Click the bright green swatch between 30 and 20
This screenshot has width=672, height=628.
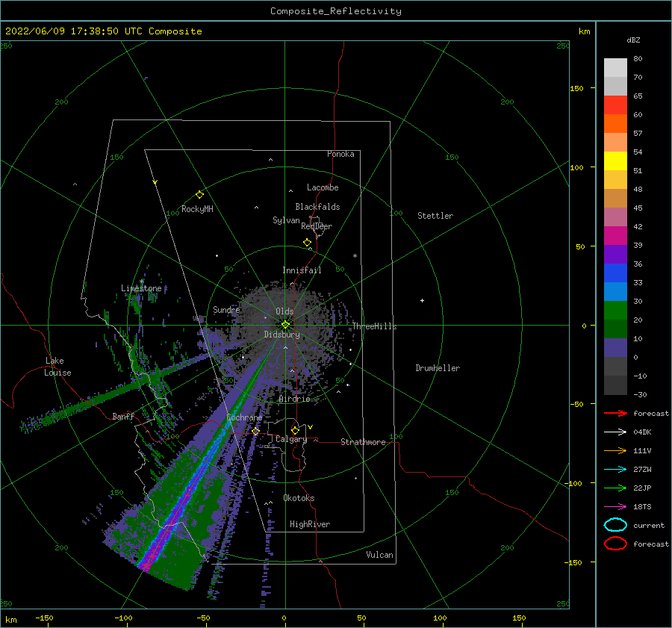pyautogui.click(x=615, y=311)
